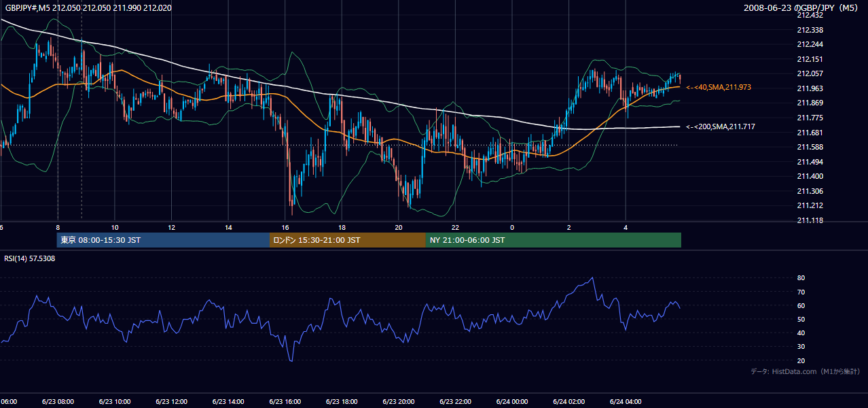This screenshot has width=868, height=408.
Task: Click the データ: HistData.com source credit
Action: [805, 371]
